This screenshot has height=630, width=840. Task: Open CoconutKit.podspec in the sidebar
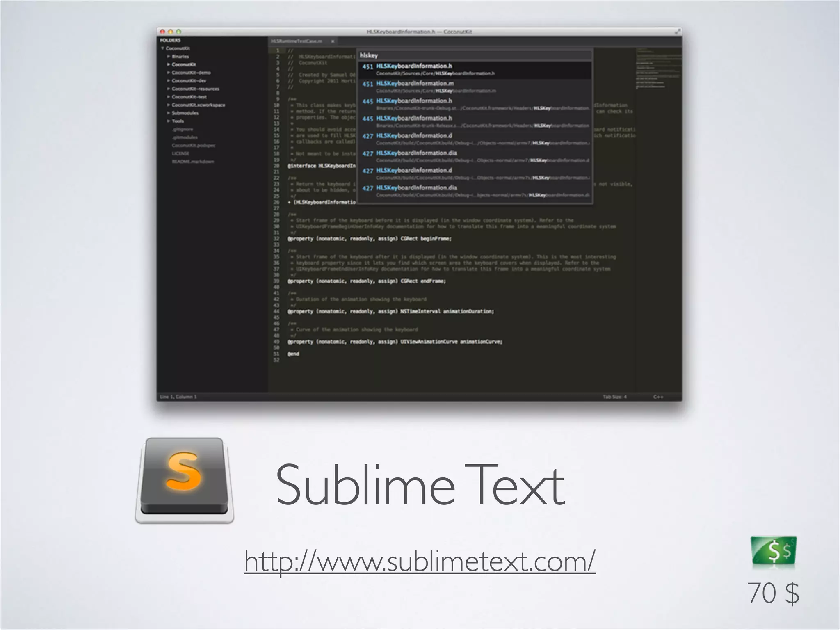tap(194, 146)
